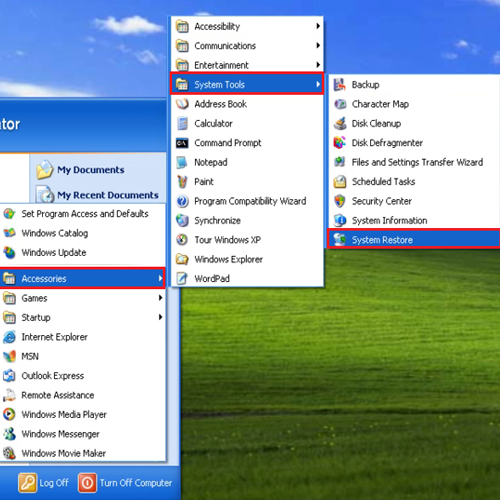Click the Windows Messenger icon
Screen dimensions: 500x500
(9, 434)
